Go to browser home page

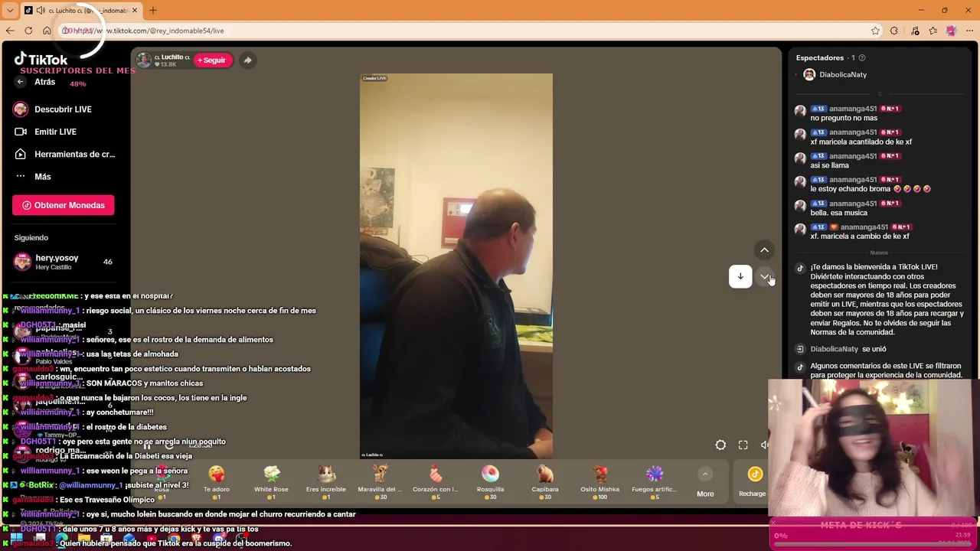tap(47, 31)
